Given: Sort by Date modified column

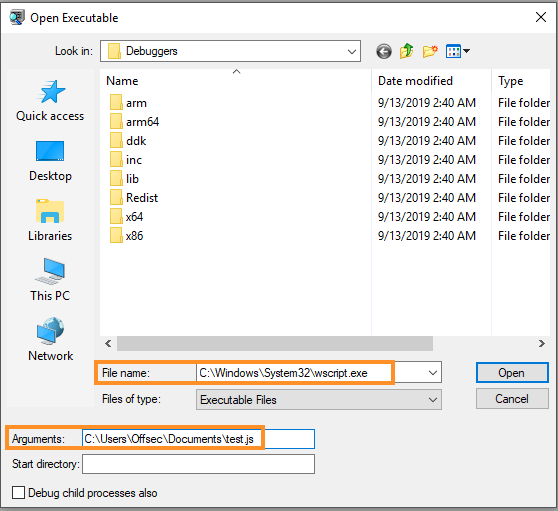Looking at the screenshot, I should [415, 81].
